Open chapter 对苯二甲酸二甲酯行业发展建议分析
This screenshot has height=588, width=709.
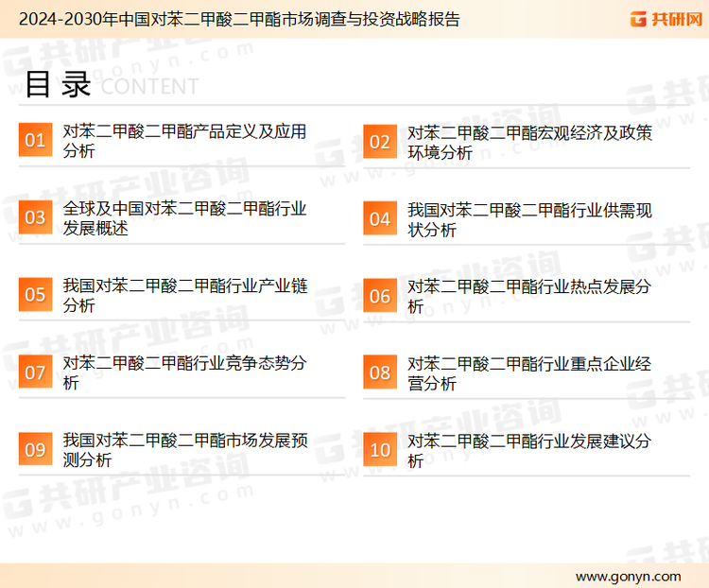[529, 451]
